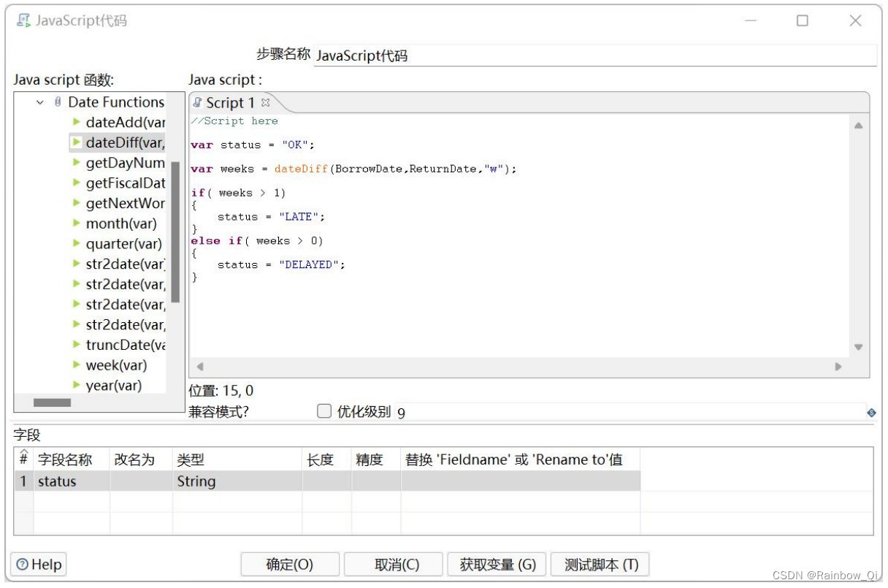Click the 改名为 column header
Viewport: 888px width, 588px height.
point(141,459)
